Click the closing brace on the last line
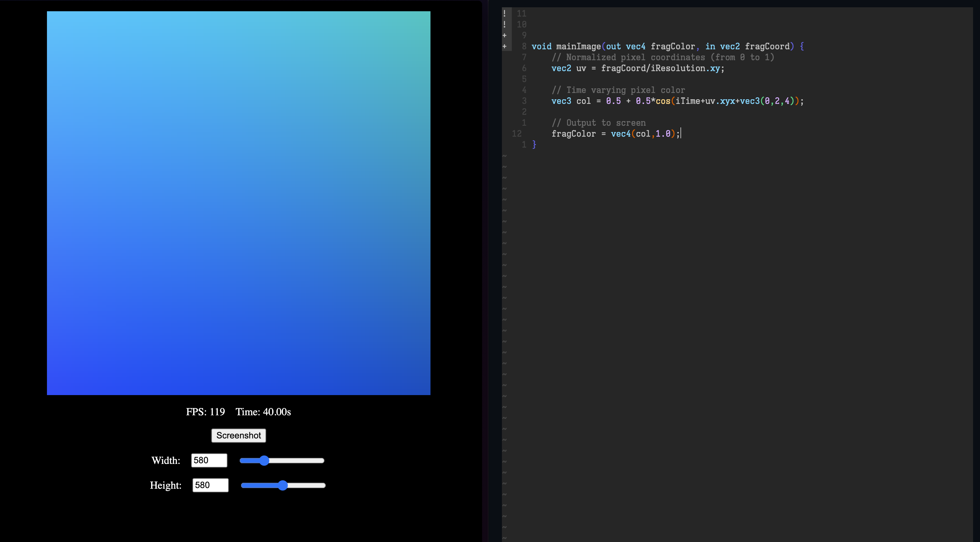Screen dimensions: 980x542 [534, 145]
